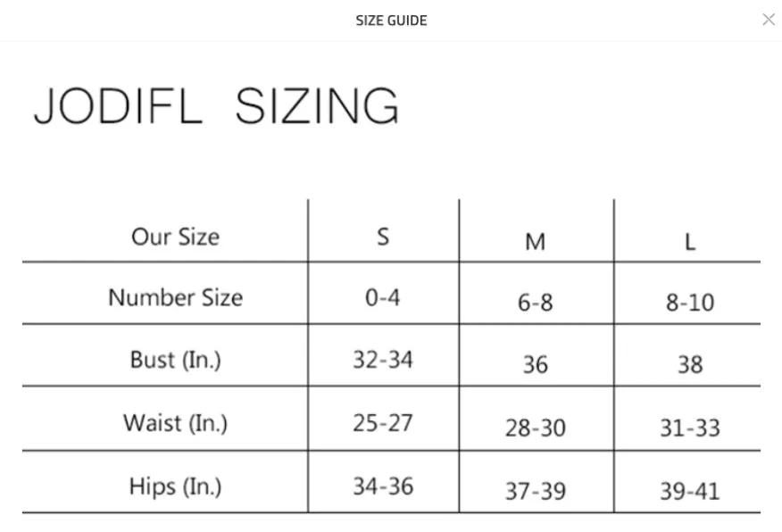This screenshot has width=782, height=532.
Task: Click the SIZE GUIDE title text
Action: click(x=391, y=21)
